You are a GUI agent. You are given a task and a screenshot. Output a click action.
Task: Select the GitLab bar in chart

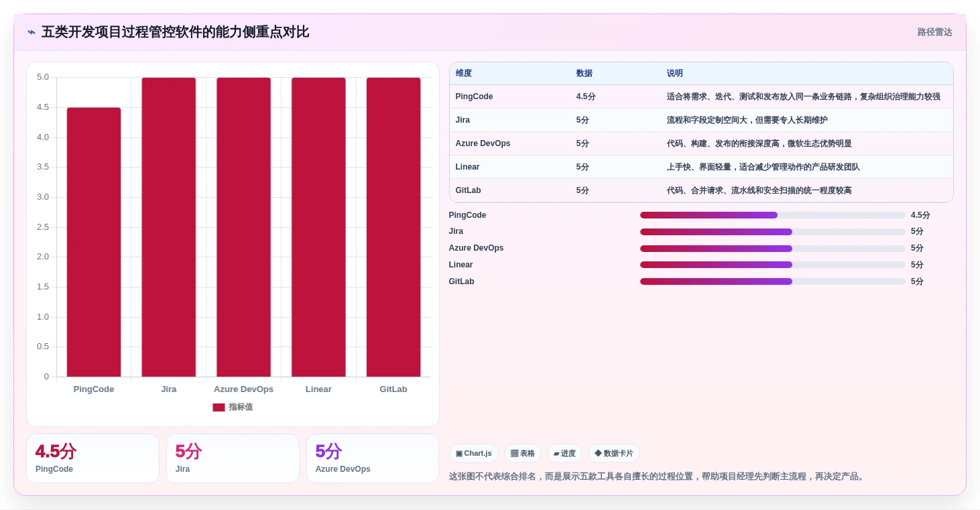click(x=393, y=227)
